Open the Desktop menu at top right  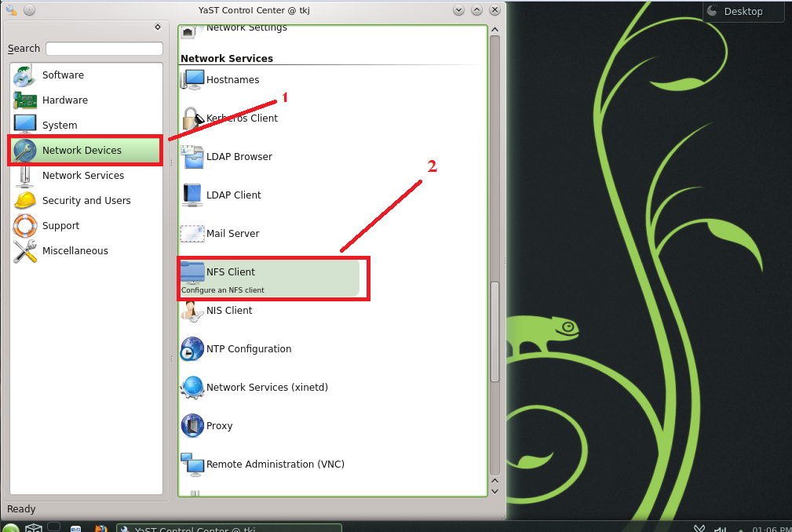tap(742, 11)
